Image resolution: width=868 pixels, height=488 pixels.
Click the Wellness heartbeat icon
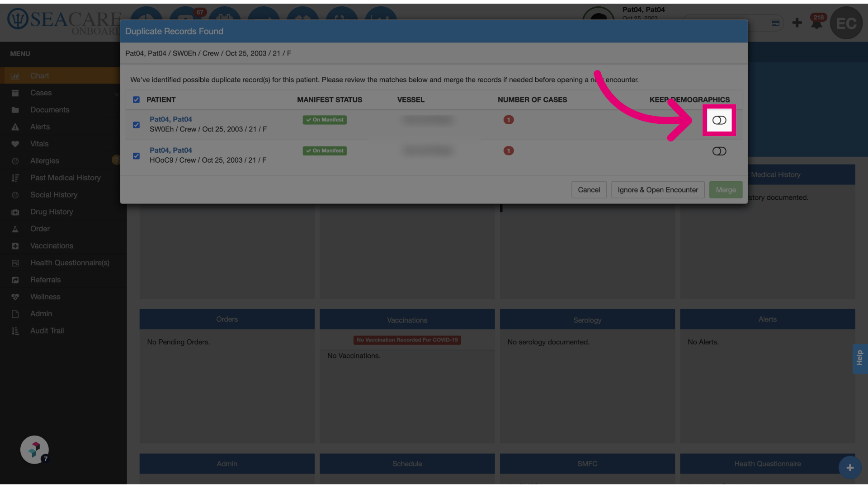coord(15,297)
